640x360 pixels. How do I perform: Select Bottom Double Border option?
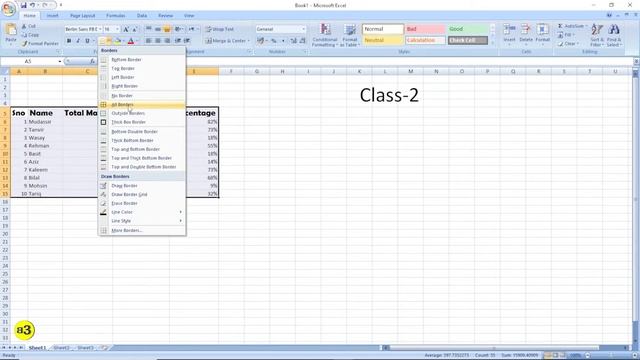142,131
